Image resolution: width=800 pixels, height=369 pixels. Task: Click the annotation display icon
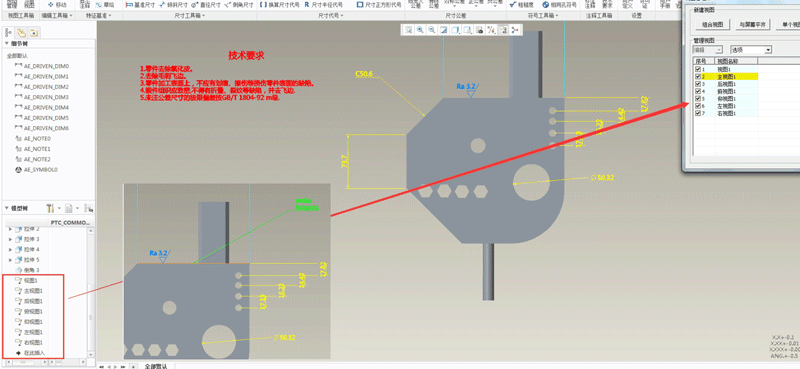tap(503, 30)
